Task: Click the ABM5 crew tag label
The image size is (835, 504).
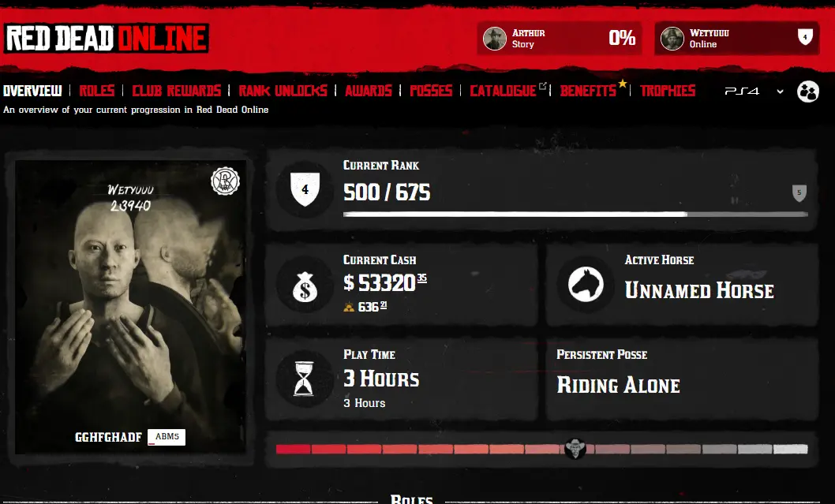Action: 167,437
